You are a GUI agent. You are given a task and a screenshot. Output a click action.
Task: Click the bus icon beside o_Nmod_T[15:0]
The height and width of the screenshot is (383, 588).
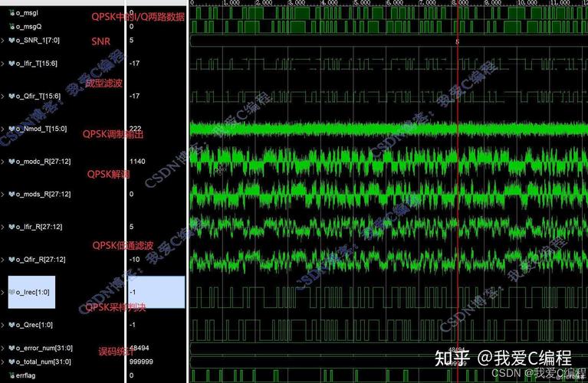[x=12, y=129]
